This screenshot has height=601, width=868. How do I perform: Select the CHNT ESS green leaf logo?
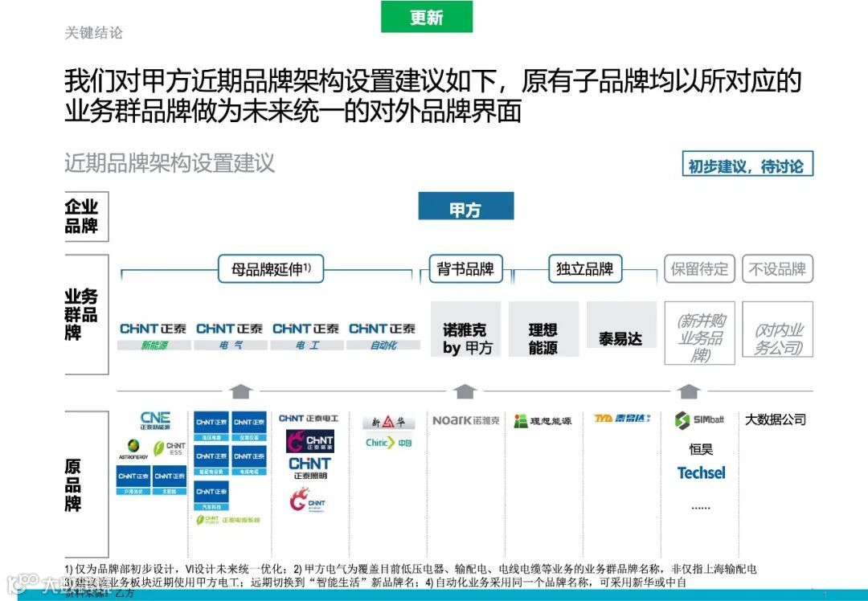[169, 448]
